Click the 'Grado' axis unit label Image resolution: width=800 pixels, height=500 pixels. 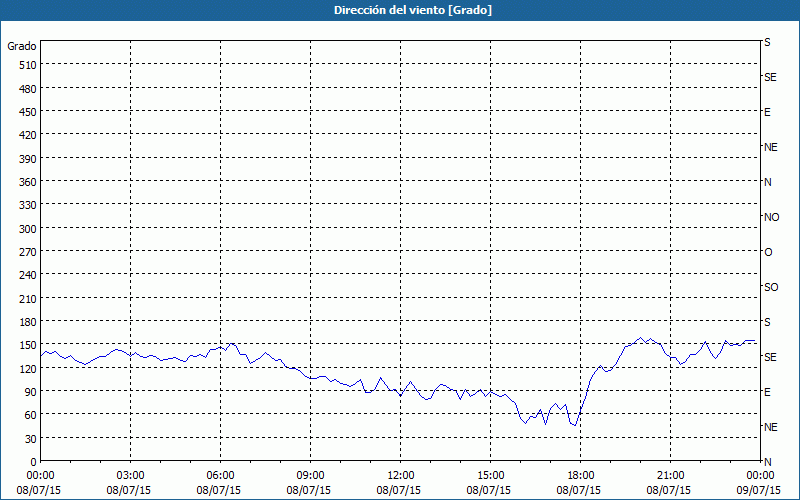click(x=22, y=46)
